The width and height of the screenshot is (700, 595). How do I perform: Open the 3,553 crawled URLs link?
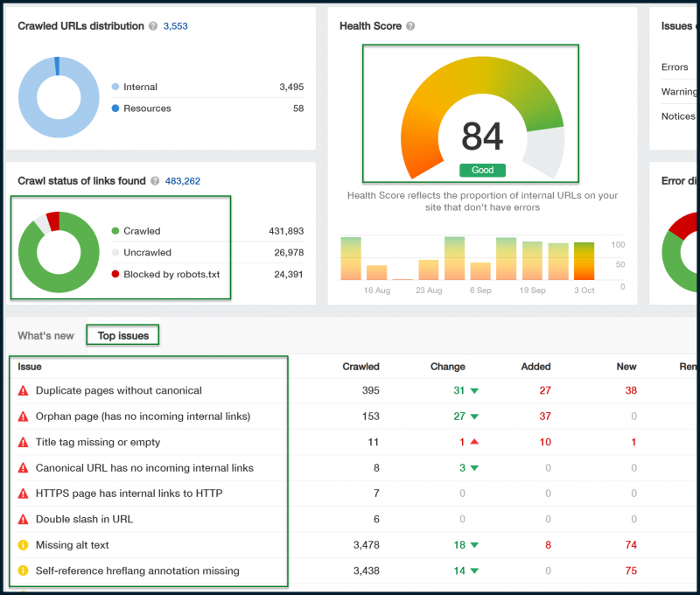[176, 26]
